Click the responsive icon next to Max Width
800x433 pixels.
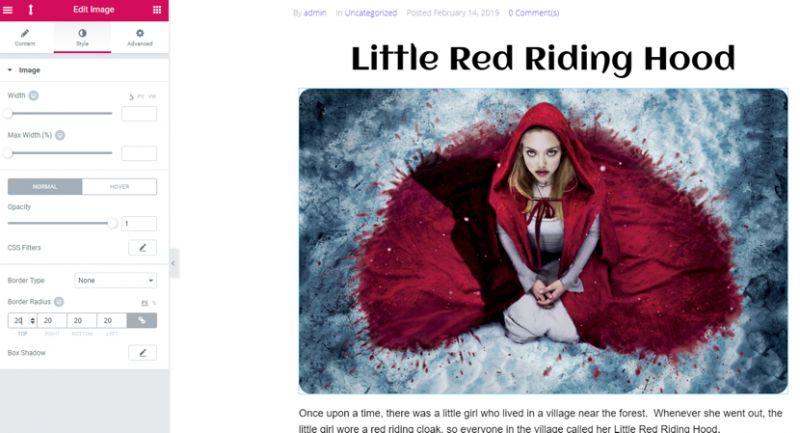pos(60,135)
